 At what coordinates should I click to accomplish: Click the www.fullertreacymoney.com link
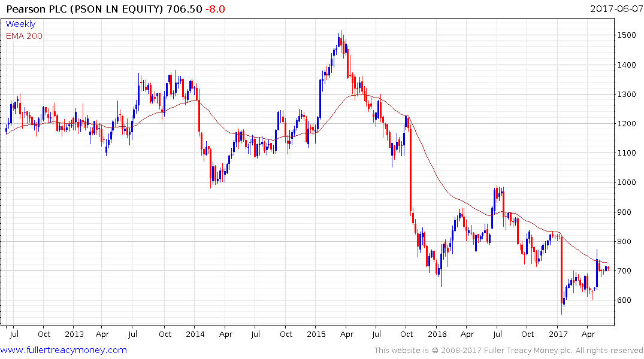coord(64,351)
